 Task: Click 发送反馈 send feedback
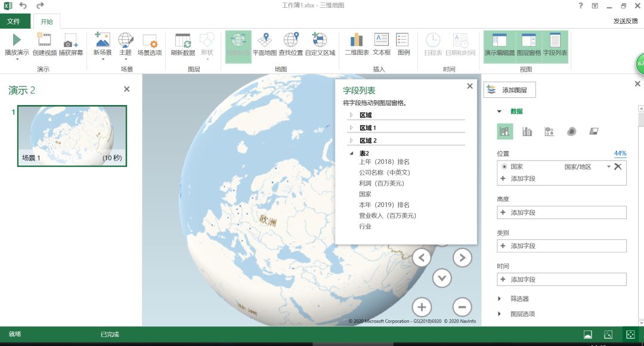point(625,21)
